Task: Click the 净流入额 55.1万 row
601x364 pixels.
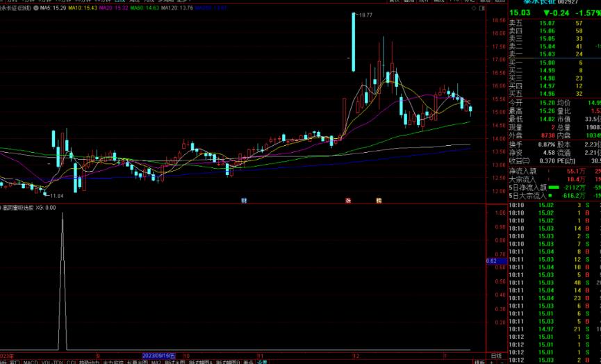Action: click(x=554, y=172)
